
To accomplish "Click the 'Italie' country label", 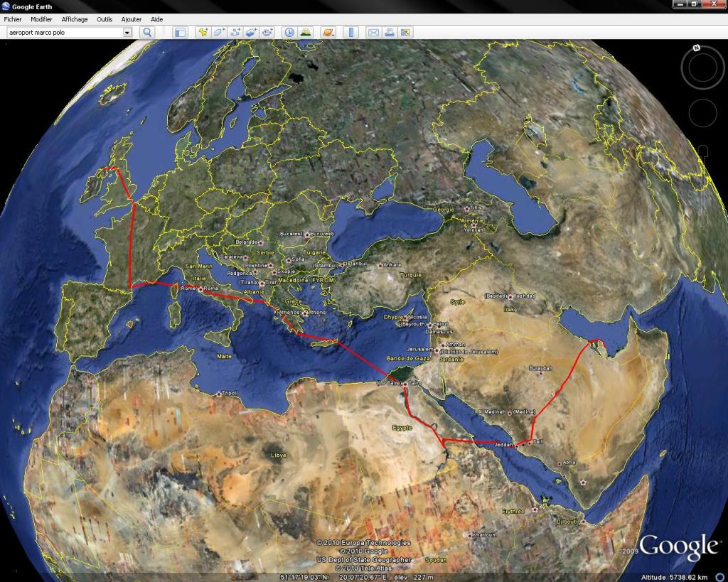I will coord(199,278).
